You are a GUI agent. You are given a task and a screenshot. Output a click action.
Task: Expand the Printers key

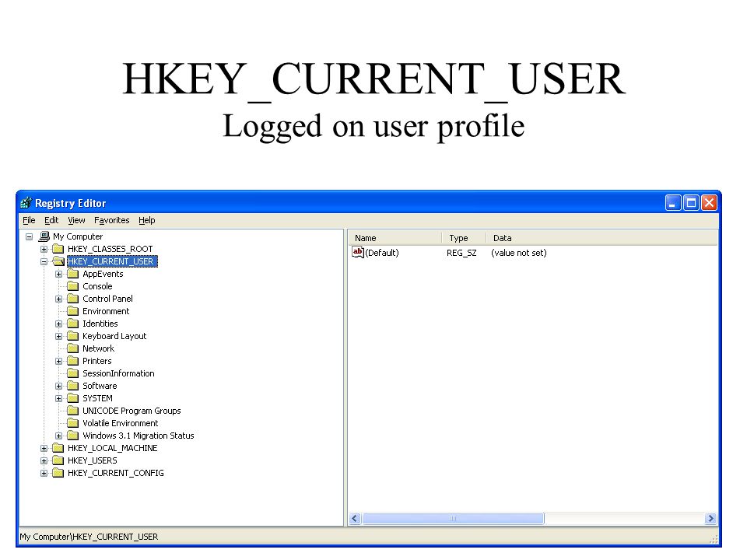(x=58, y=362)
